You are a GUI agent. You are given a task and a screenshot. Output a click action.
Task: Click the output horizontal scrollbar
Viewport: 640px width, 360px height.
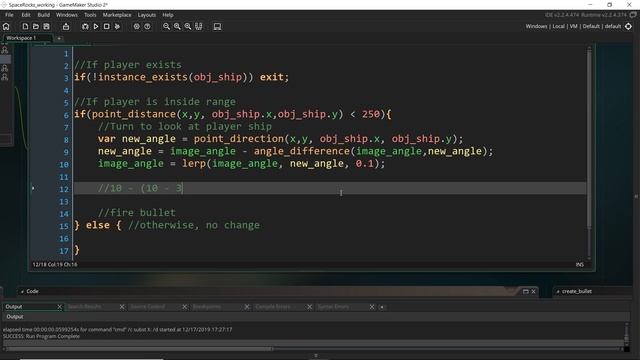pyautogui.click(x=140, y=349)
